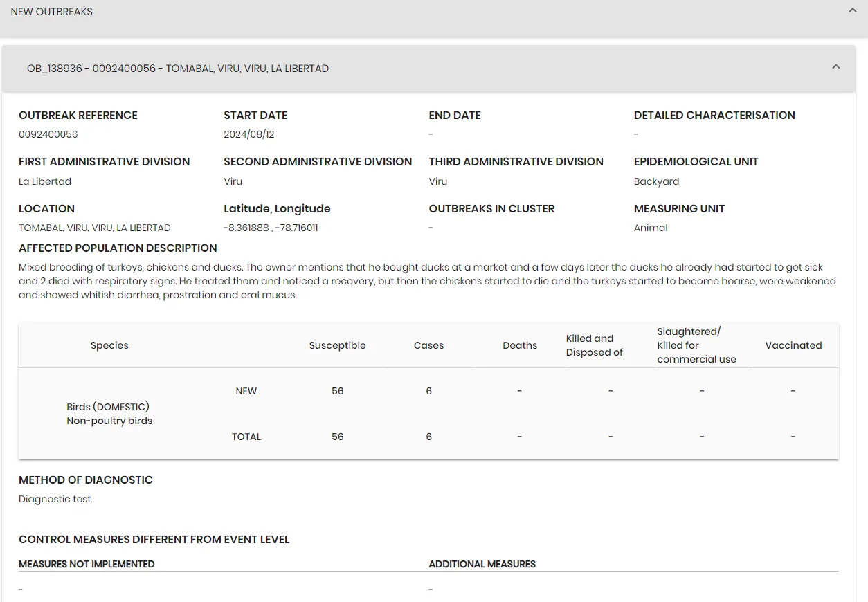Image resolution: width=868 pixels, height=602 pixels.
Task: Click Viru under Second Administrative Division
Action: coord(233,181)
